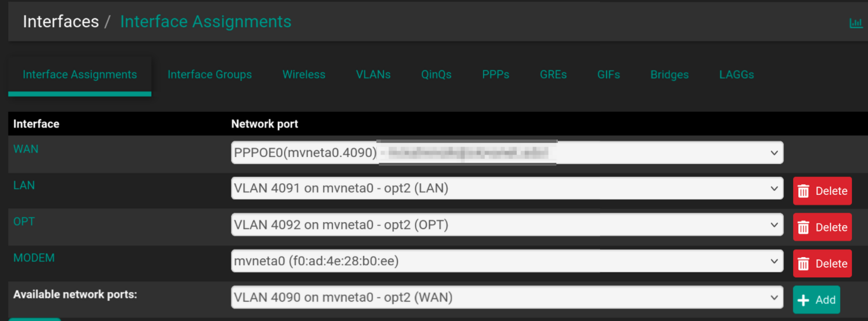Viewport: 868px width, 321px height.
Task: Open the OPT network port selector
Action: [507, 224]
